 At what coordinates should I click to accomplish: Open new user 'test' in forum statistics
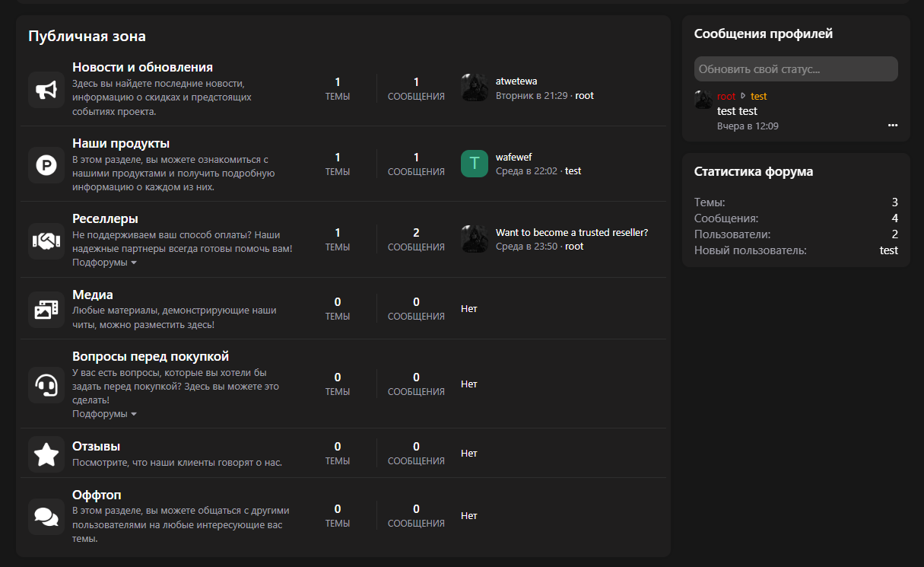888,250
